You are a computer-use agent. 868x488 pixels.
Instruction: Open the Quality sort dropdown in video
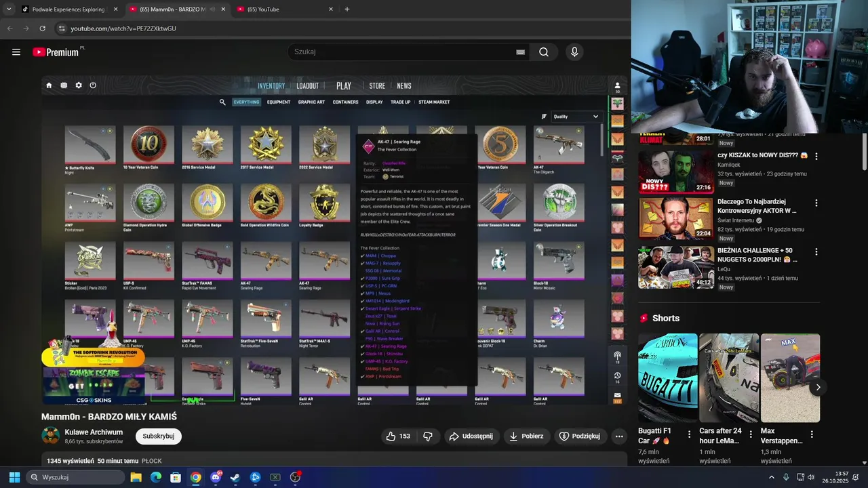coord(576,117)
